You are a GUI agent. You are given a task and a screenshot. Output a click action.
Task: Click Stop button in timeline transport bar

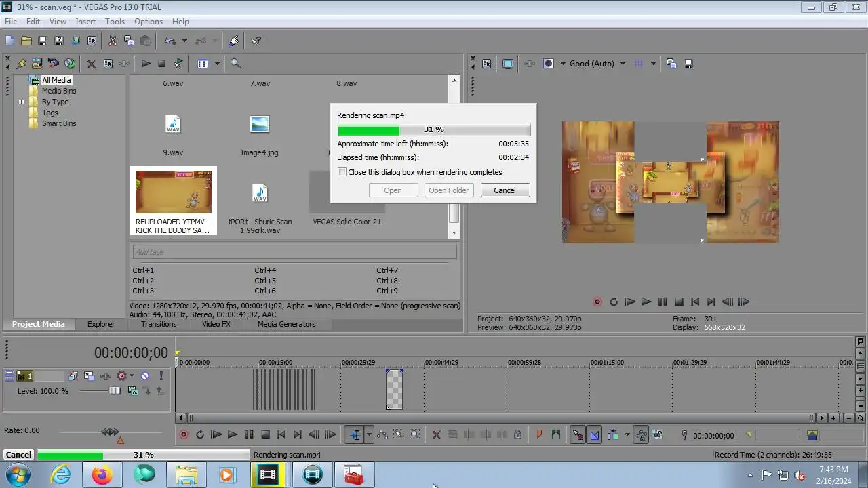coord(266,435)
